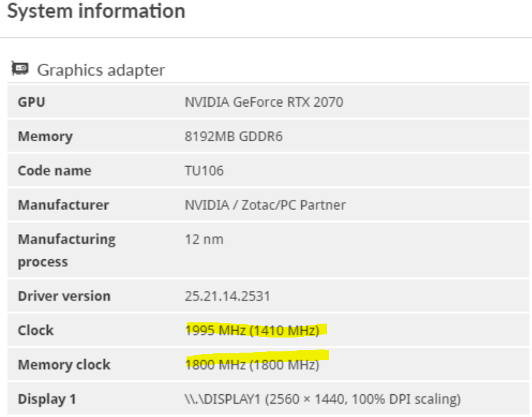
Task: Click the 25.21.14.2531 driver version value
Action: (228, 296)
